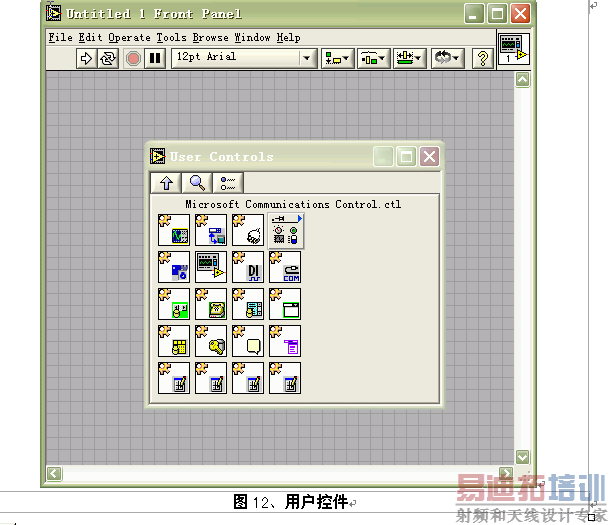This screenshot has height=525, width=610.
Task: Select the purple document control
Action: coord(285,341)
